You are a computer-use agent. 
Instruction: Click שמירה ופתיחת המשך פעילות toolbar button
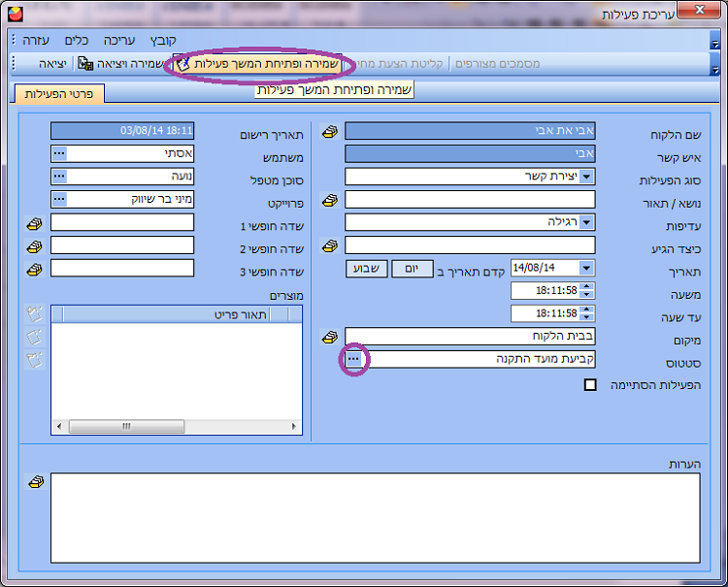coord(257,64)
